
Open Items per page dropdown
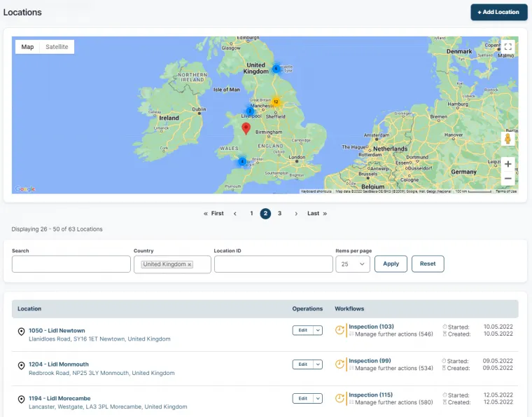coord(353,264)
